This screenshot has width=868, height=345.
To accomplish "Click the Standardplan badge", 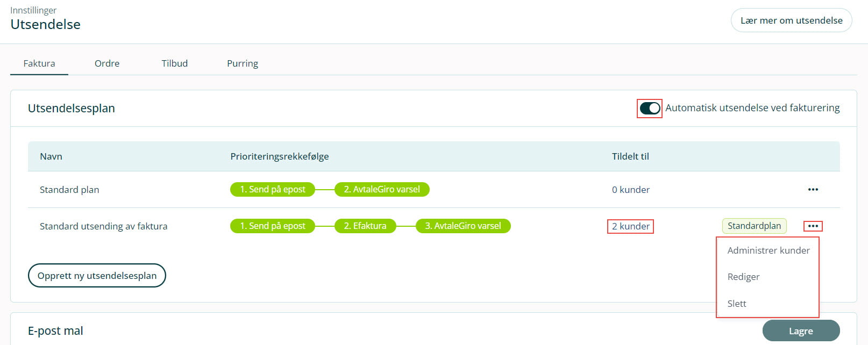I will [x=753, y=226].
